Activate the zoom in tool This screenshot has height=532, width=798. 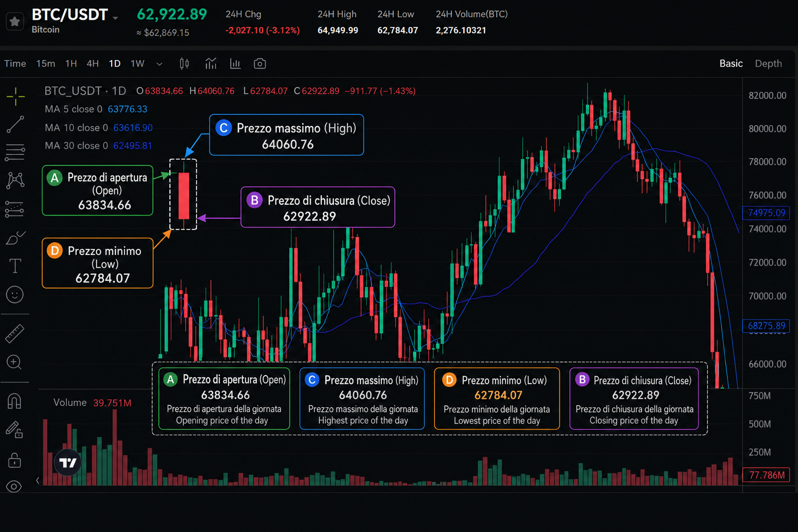[14, 362]
